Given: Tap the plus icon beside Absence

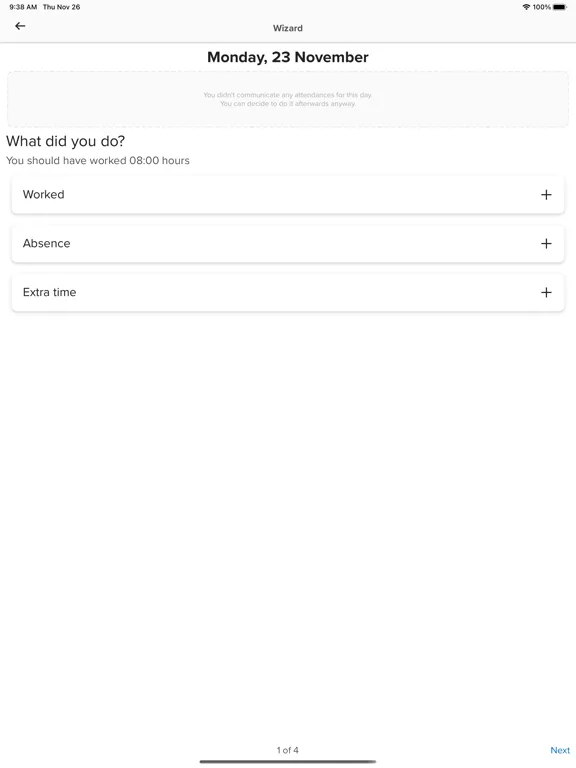Looking at the screenshot, I should (x=546, y=243).
